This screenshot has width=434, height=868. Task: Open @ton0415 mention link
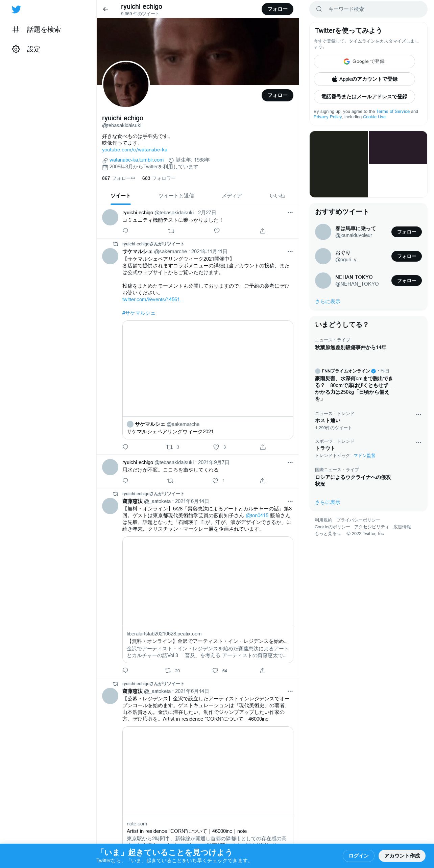pos(257,515)
